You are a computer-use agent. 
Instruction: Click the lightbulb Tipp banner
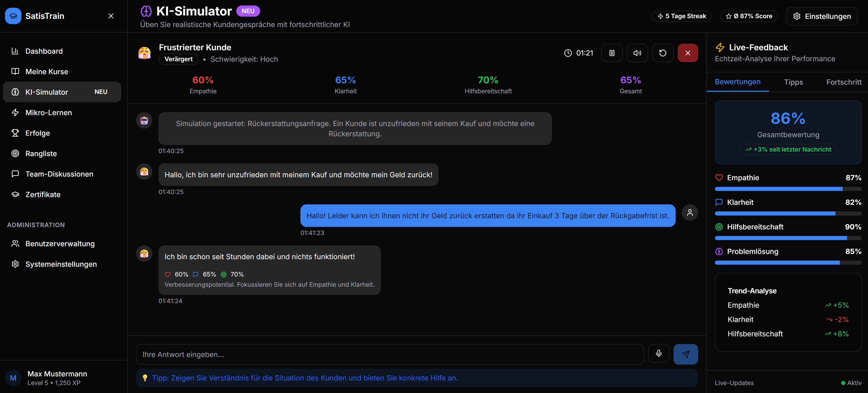pyautogui.click(x=417, y=378)
